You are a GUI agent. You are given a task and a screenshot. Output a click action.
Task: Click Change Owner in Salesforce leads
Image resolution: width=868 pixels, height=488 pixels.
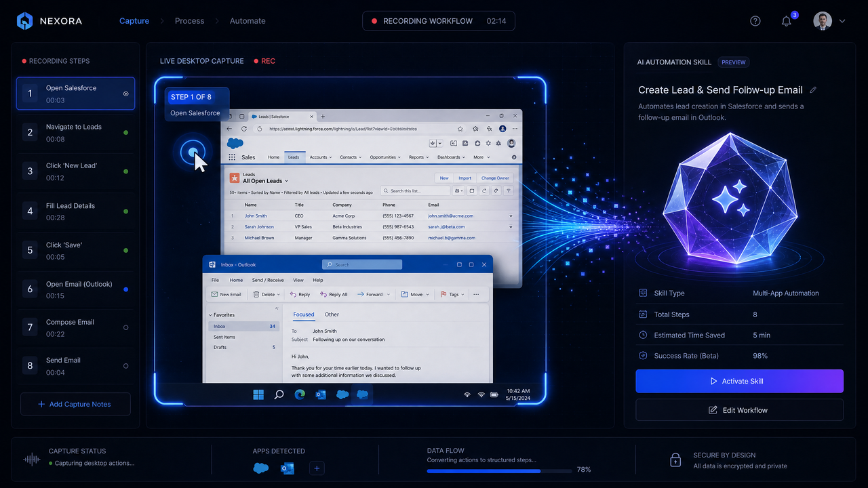[495, 178]
